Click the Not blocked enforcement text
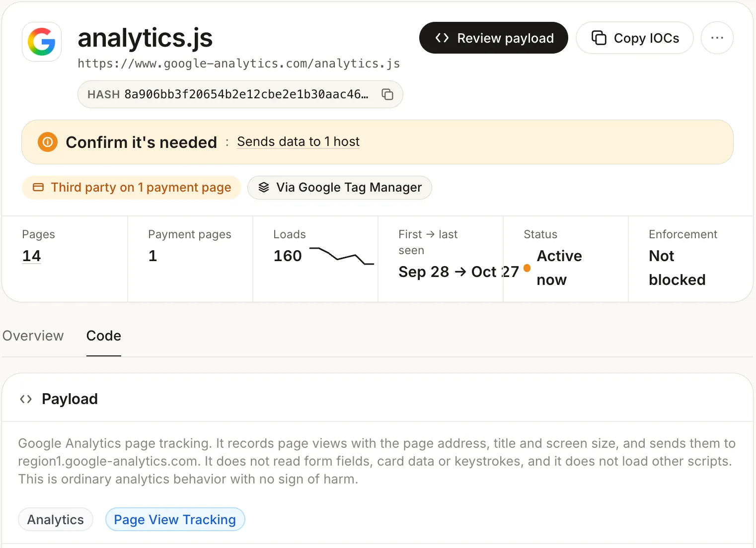This screenshot has height=548, width=756. (x=677, y=268)
